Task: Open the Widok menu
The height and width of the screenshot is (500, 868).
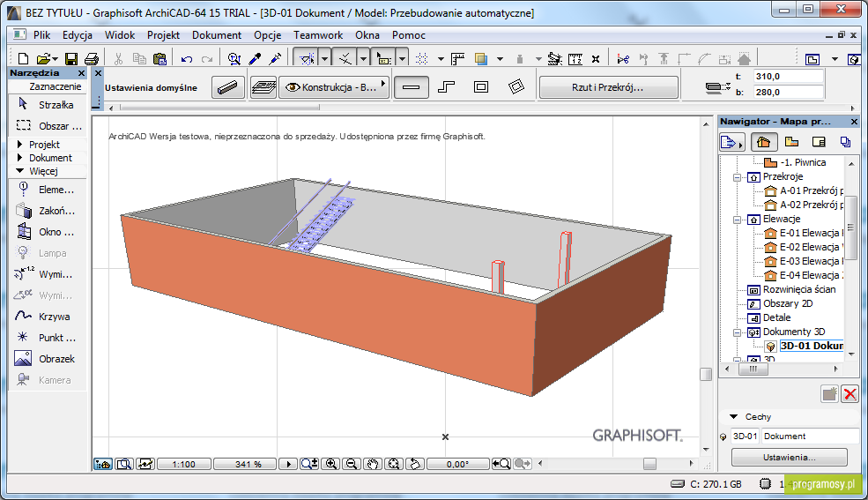Action: click(x=120, y=35)
